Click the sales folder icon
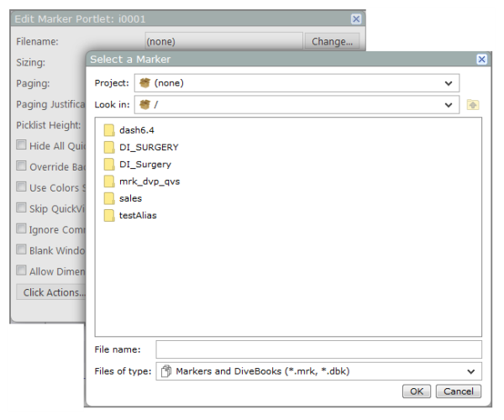 [109, 198]
